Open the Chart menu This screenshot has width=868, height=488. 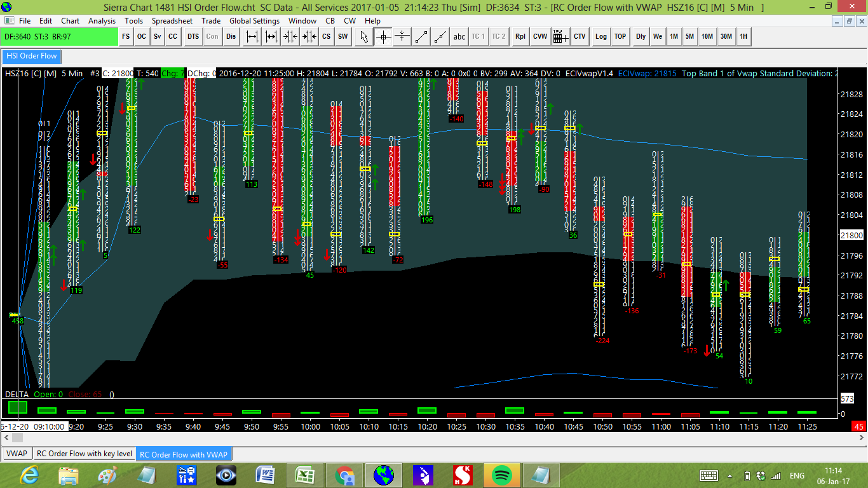tap(70, 20)
